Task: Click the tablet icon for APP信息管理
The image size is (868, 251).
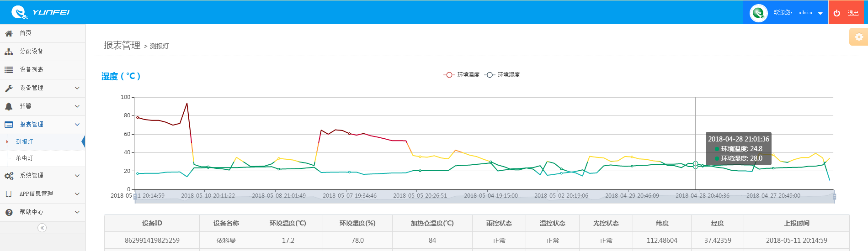Action: 9,194
